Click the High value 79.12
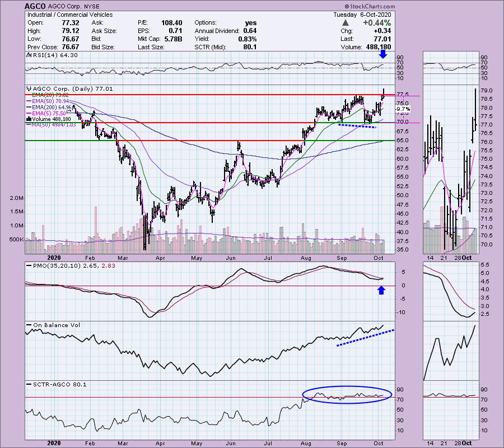Viewport: 504px width, 448px height. [x=70, y=31]
